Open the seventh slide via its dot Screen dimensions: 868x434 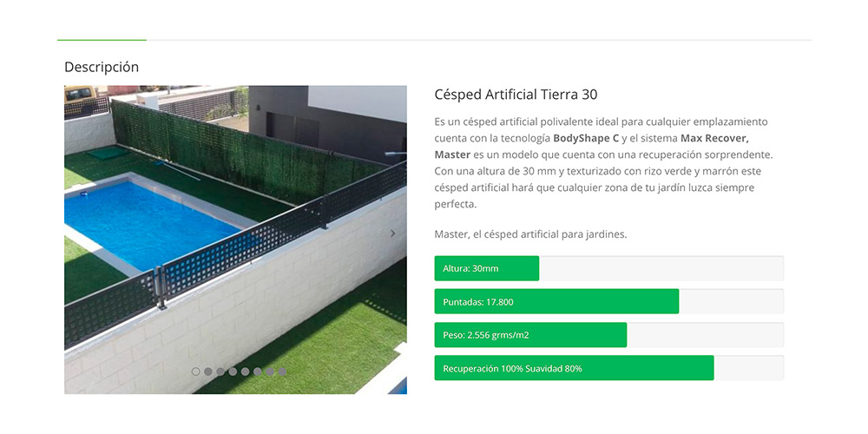(270, 372)
